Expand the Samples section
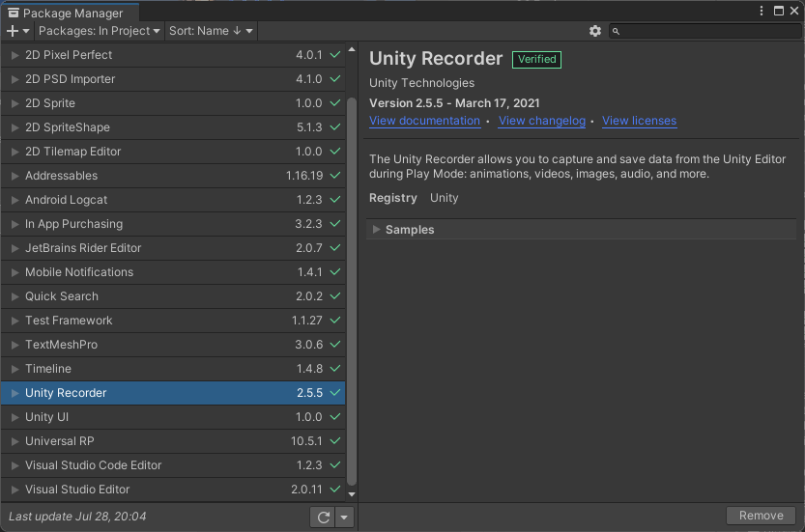Viewport: 805px width, 532px height. click(x=376, y=230)
